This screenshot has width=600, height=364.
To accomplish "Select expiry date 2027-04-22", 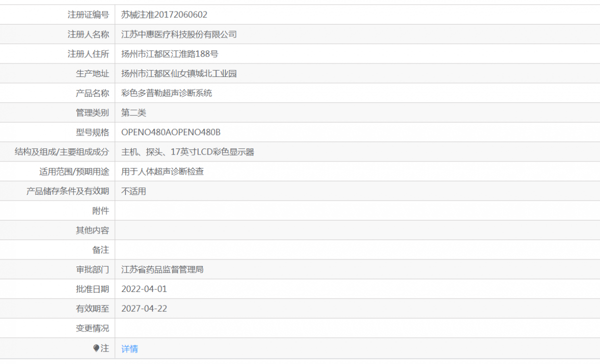I will 144,308.
